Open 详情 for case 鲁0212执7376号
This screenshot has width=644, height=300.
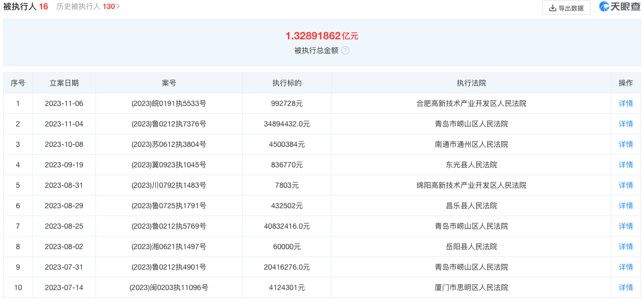point(626,124)
